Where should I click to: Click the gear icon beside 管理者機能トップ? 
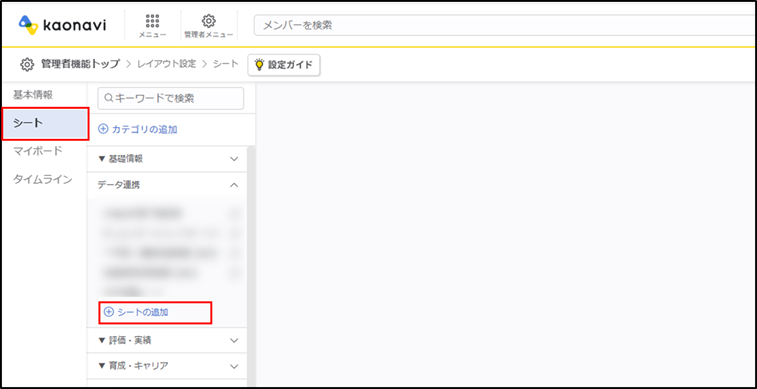[27, 64]
